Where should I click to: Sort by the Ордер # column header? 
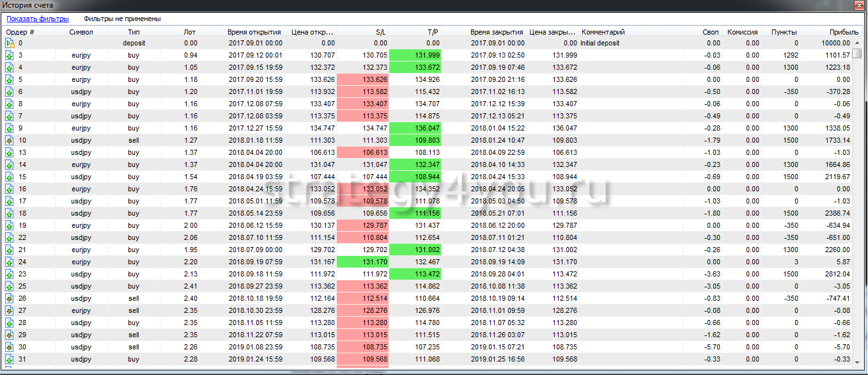coord(20,32)
